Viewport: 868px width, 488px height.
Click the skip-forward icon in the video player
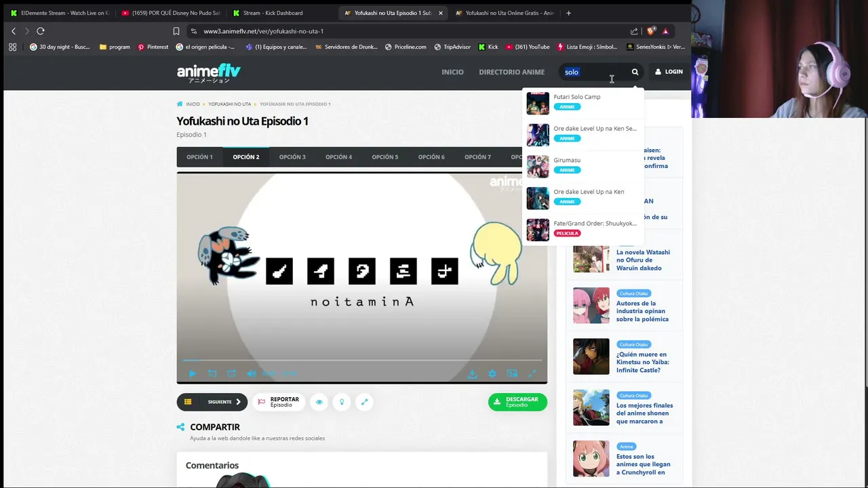point(232,373)
